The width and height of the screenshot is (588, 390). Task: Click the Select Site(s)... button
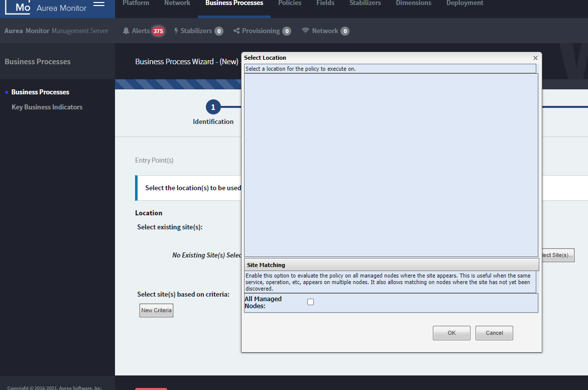pyautogui.click(x=558, y=255)
